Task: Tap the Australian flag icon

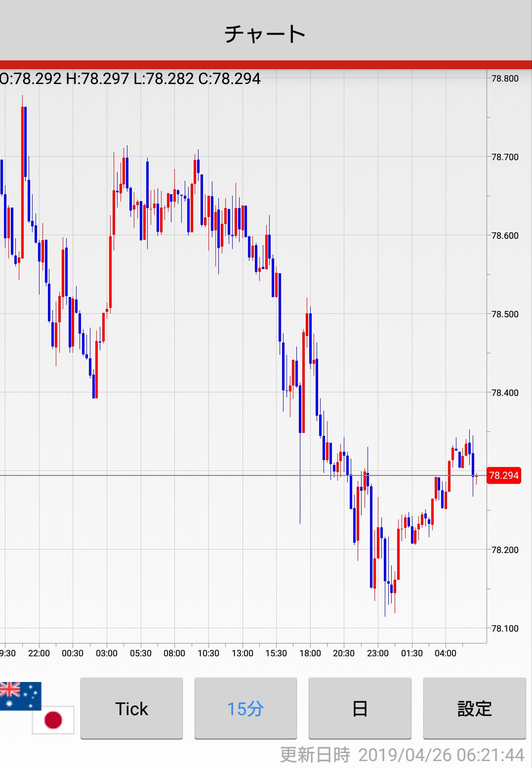Action: click(x=20, y=695)
